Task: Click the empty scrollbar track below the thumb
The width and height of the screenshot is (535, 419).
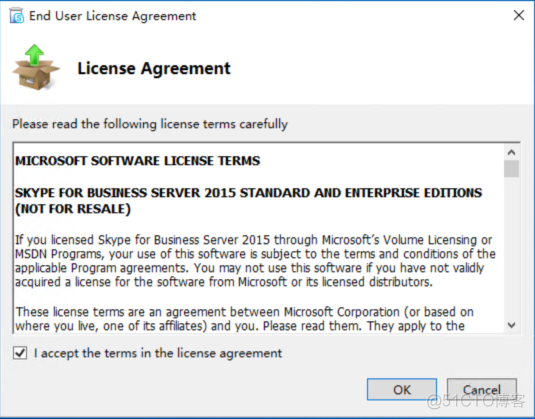Action: click(511, 247)
